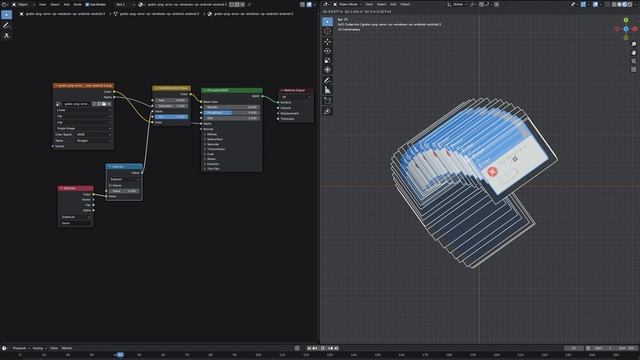Screen dimensions: 640x360
Task: Switch perspective/orthographic grid gizmo
Action: tap(633, 69)
